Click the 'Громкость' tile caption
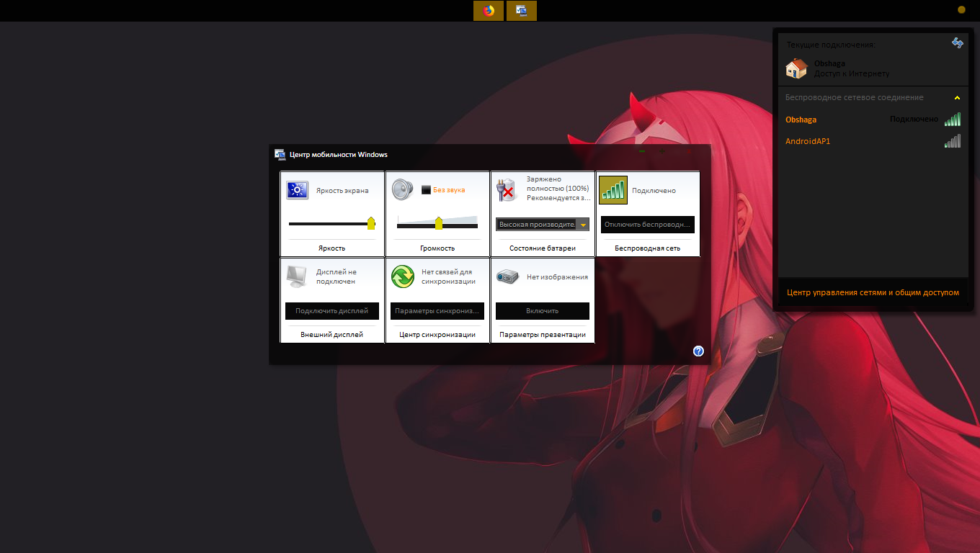 (437, 248)
